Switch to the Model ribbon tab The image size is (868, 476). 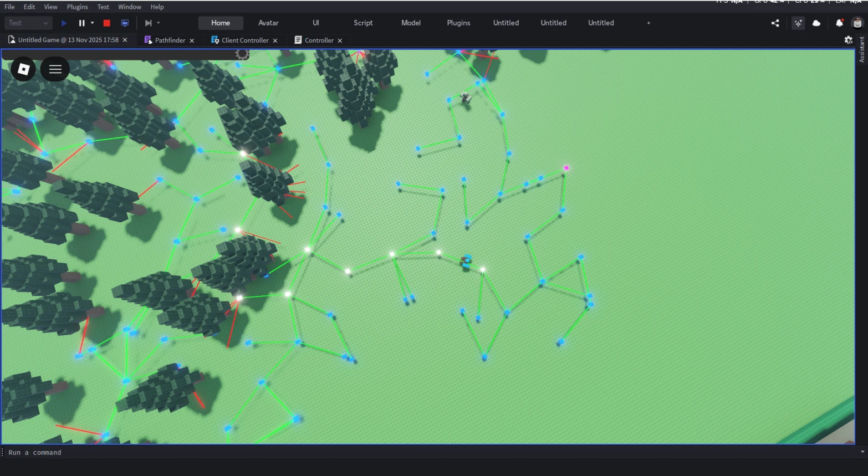point(411,23)
